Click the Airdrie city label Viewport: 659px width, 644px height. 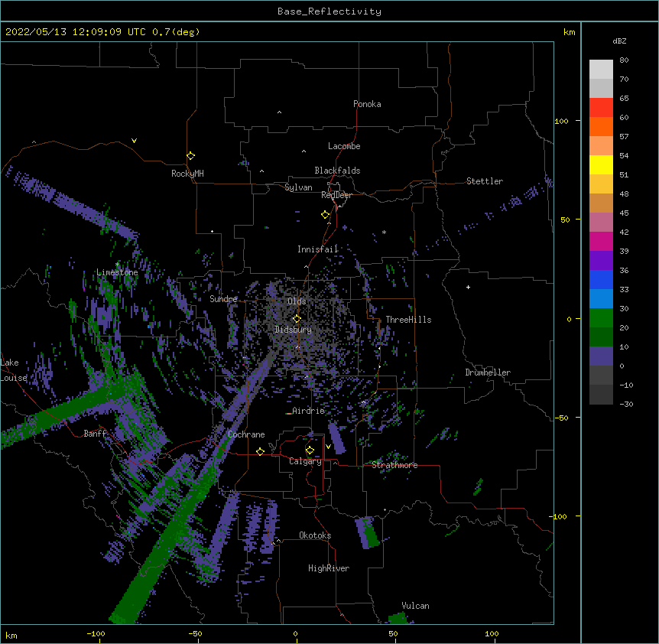click(x=309, y=411)
